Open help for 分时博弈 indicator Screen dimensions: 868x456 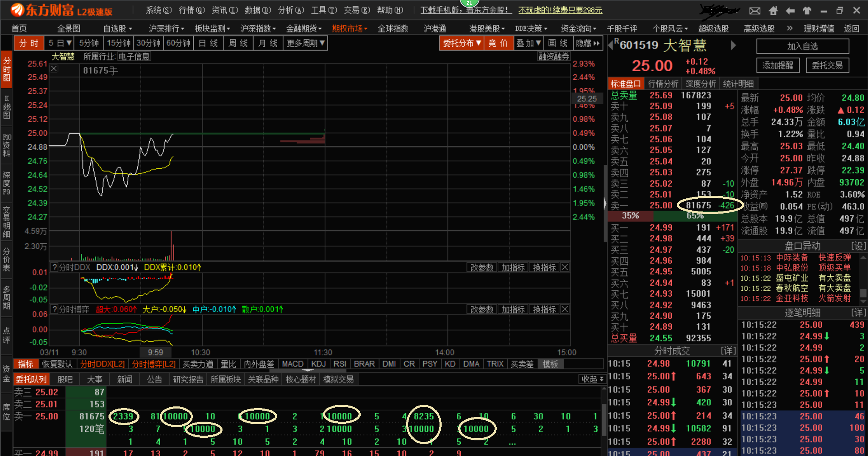(x=54, y=309)
